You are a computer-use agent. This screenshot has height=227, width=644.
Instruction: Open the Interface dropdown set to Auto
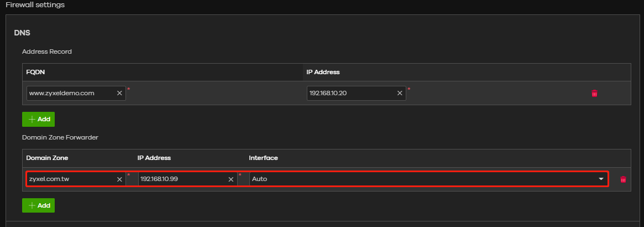click(428, 179)
